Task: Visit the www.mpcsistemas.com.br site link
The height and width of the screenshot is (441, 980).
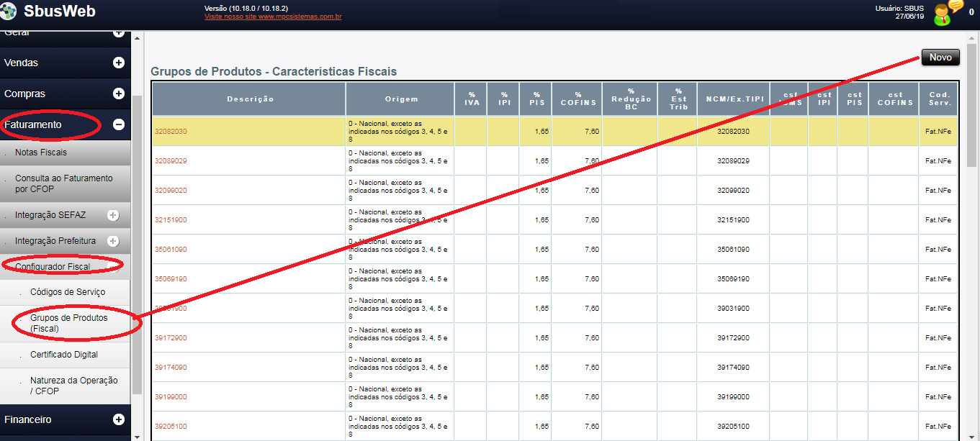Action: point(273,16)
